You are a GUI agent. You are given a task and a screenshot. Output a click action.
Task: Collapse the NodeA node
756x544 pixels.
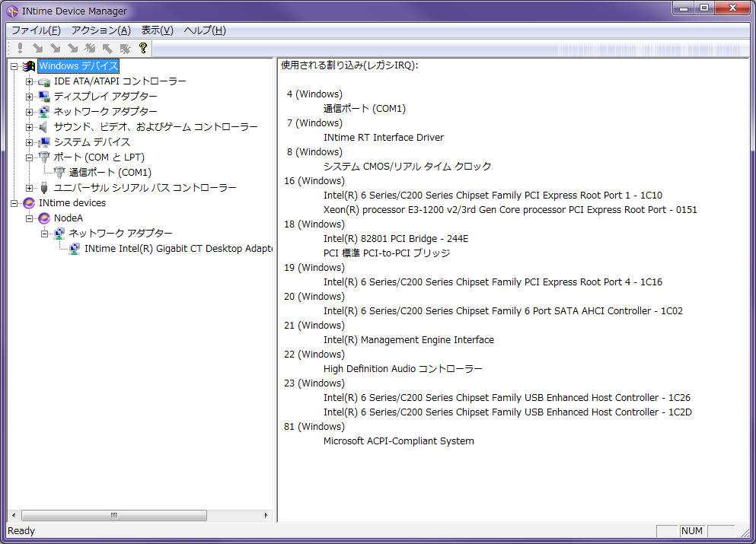tap(30, 219)
